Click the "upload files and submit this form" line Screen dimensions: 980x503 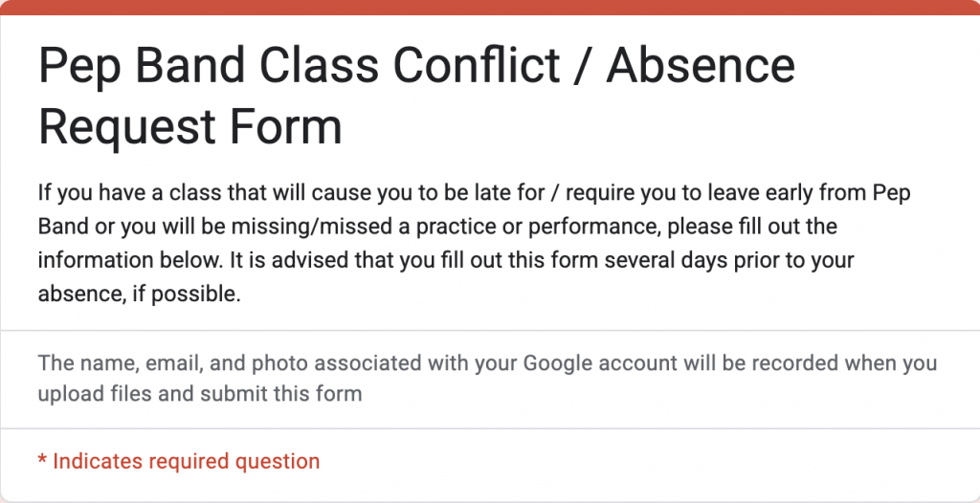(x=200, y=393)
